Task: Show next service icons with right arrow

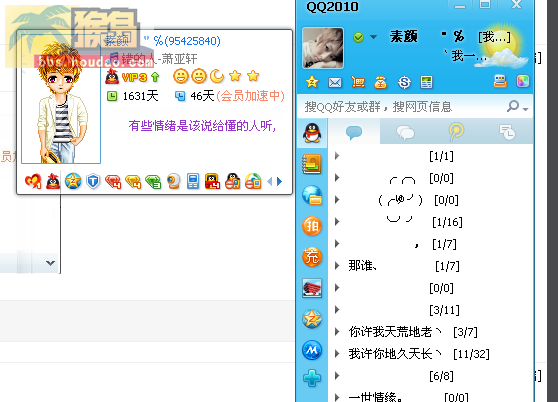Action: click(x=279, y=181)
